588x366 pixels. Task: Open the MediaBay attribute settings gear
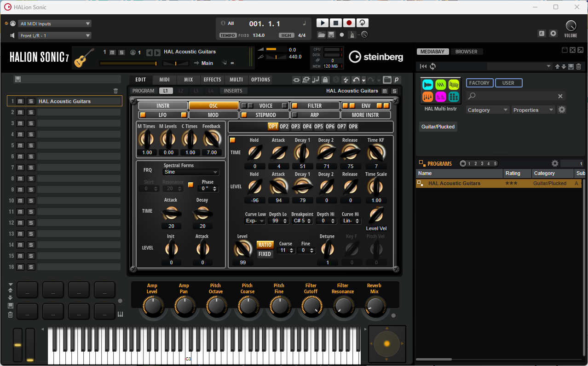point(562,110)
